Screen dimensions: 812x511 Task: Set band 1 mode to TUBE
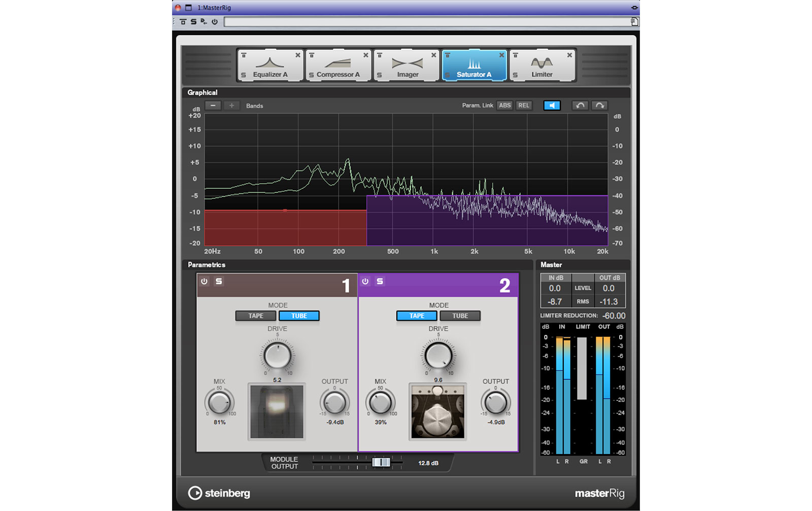click(299, 316)
